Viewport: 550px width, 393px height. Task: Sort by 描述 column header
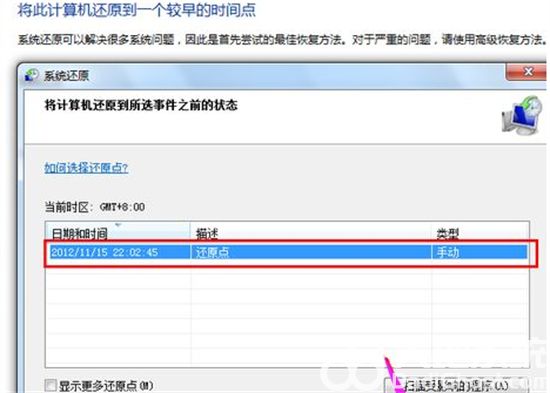311,232
